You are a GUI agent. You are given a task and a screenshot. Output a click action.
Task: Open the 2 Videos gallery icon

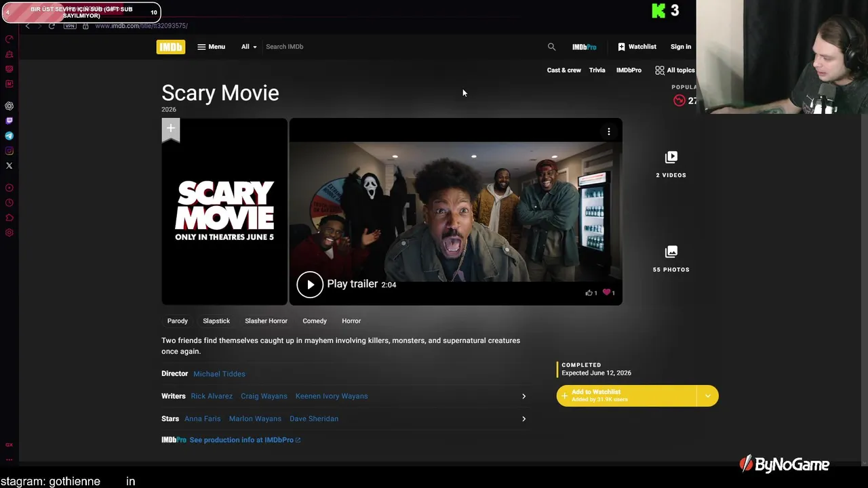pyautogui.click(x=671, y=157)
